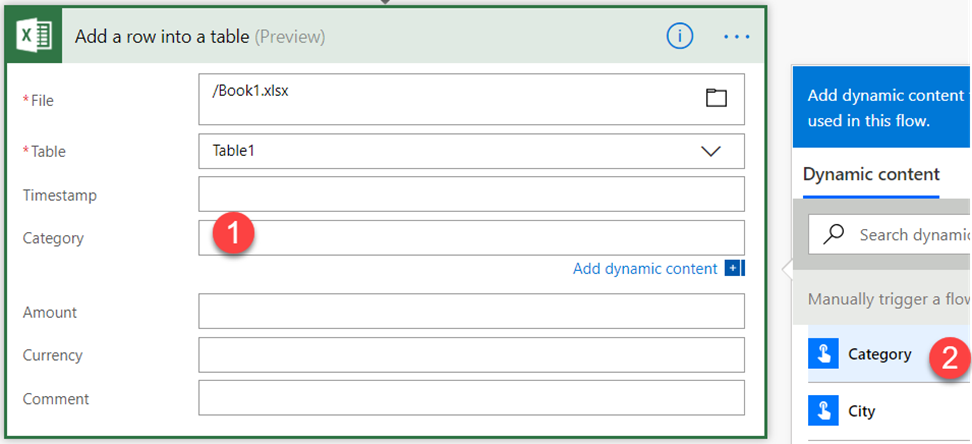Open the info icon on action card
Image resolution: width=972 pixels, height=444 pixels.
pyautogui.click(x=680, y=36)
